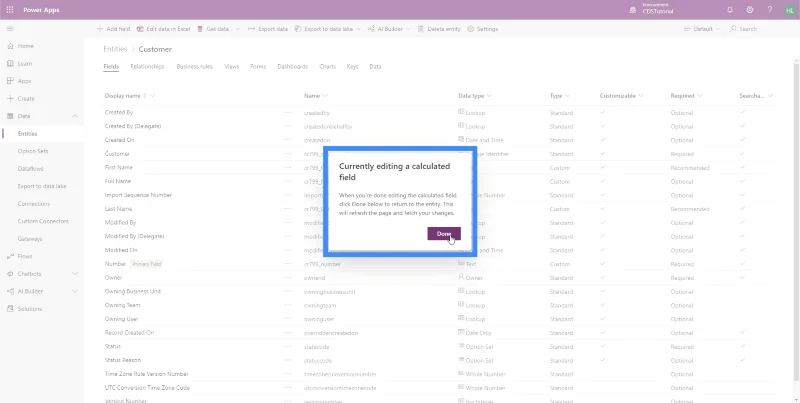
Task: Click Delete entity in toolbar
Action: tap(439, 29)
